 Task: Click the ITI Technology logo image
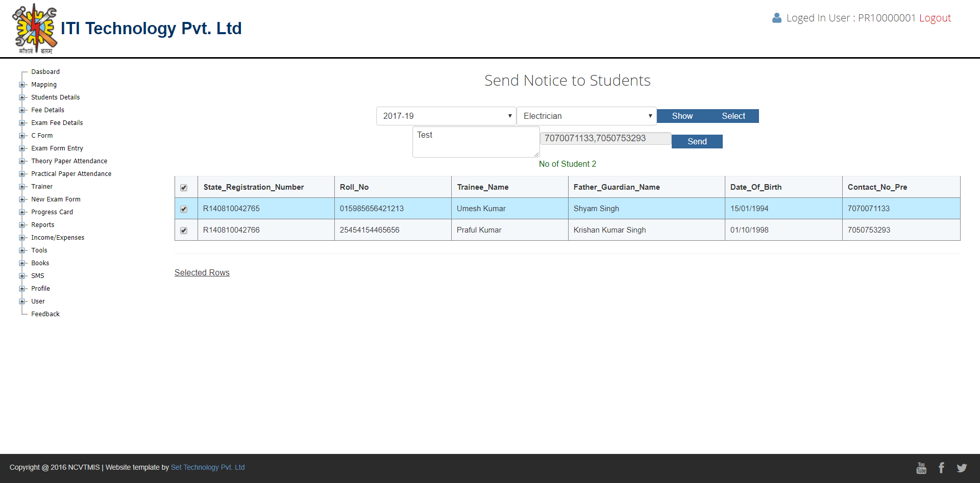coord(35,29)
